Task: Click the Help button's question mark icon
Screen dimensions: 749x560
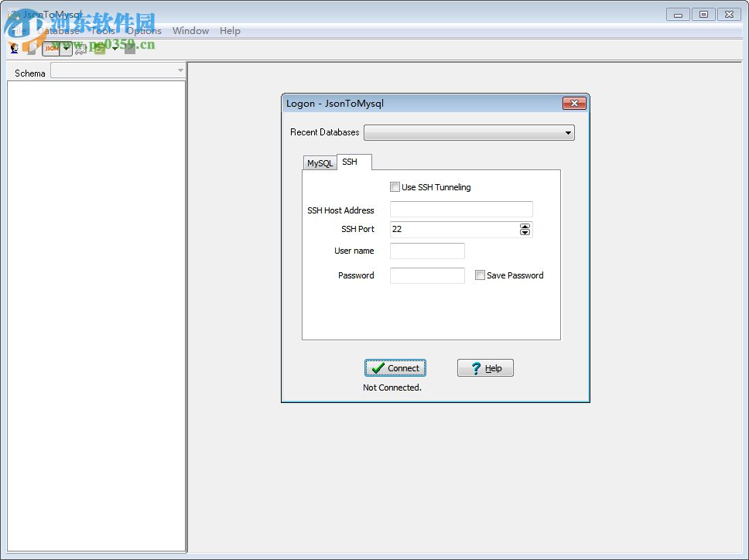Action: pos(474,367)
